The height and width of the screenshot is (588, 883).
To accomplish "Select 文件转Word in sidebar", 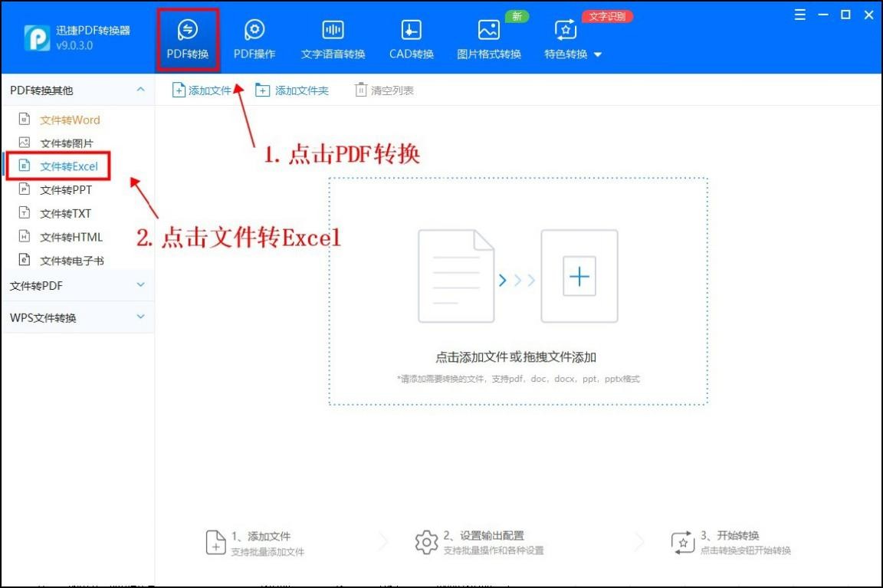I will (x=70, y=120).
